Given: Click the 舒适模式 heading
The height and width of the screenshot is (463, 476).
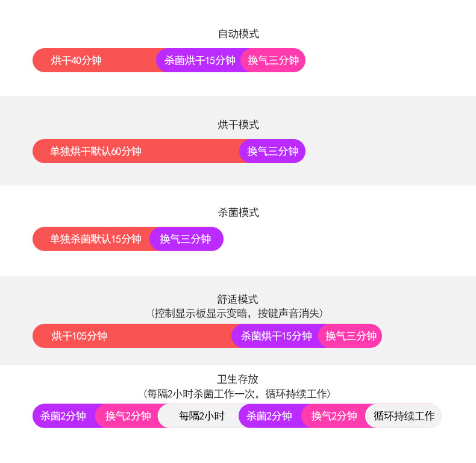Looking at the screenshot, I should pyautogui.click(x=237, y=299).
